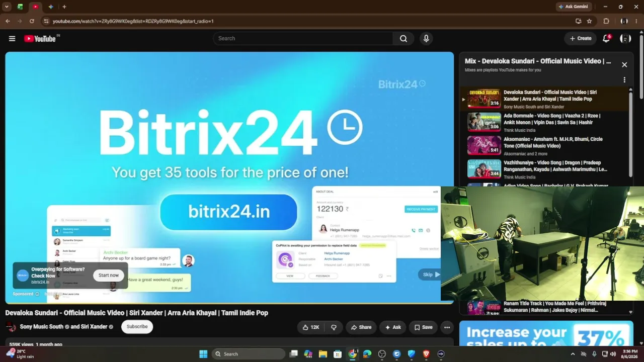View site information icon in address bar
This screenshot has height=362, width=644.
point(46,21)
